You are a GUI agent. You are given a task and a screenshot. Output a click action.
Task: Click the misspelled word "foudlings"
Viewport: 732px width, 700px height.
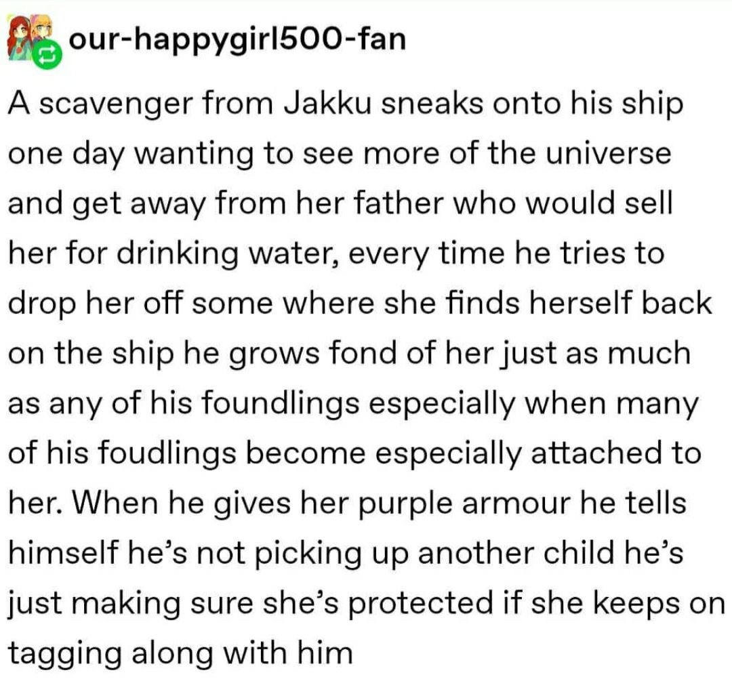tap(167, 453)
